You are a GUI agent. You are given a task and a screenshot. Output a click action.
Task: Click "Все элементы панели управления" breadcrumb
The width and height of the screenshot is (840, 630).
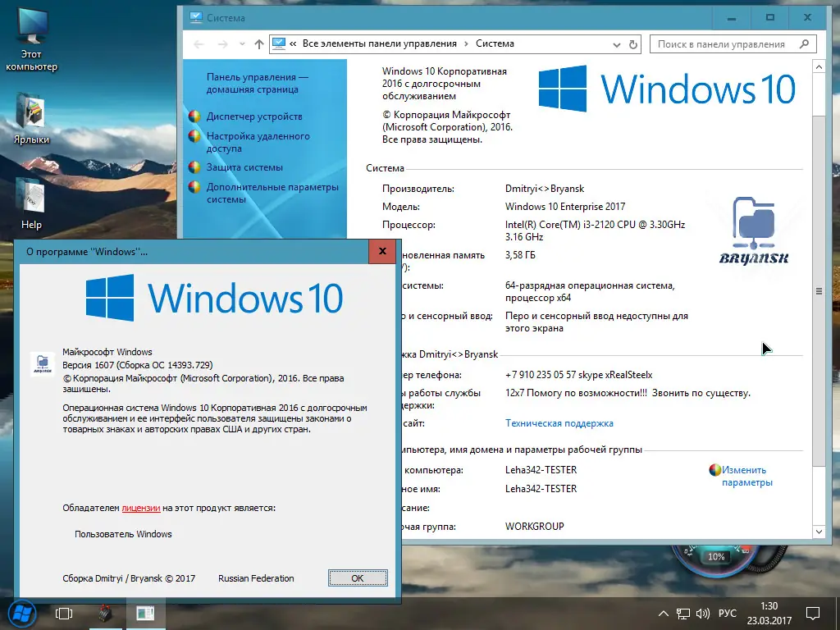(x=379, y=44)
